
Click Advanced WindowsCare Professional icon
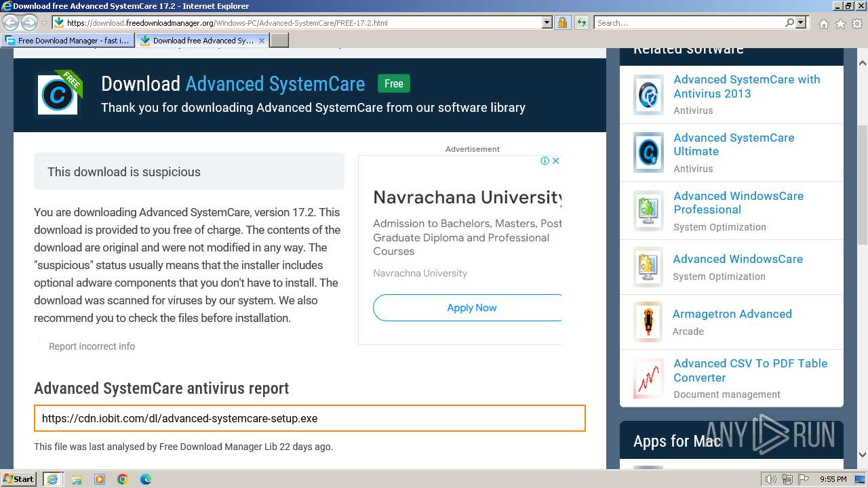[648, 211]
